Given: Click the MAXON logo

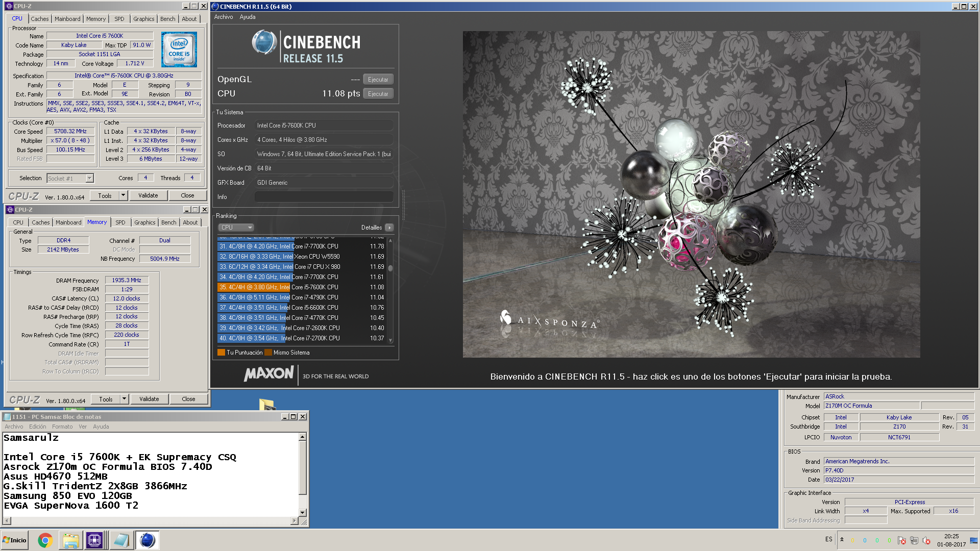Looking at the screenshot, I should coord(269,374).
